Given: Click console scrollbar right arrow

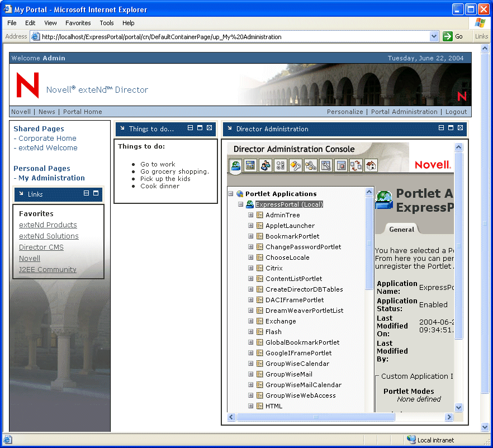Looking at the screenshot, I should pos(449,417).
